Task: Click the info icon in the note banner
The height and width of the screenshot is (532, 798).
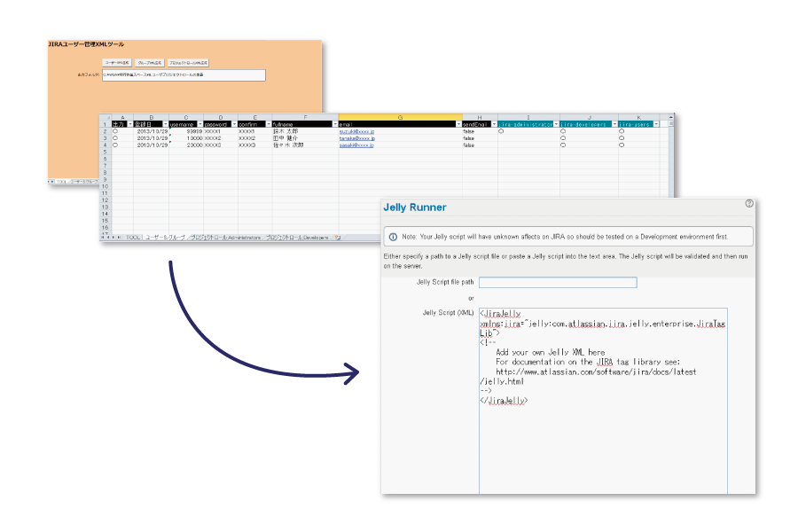Action: (393, 237)
